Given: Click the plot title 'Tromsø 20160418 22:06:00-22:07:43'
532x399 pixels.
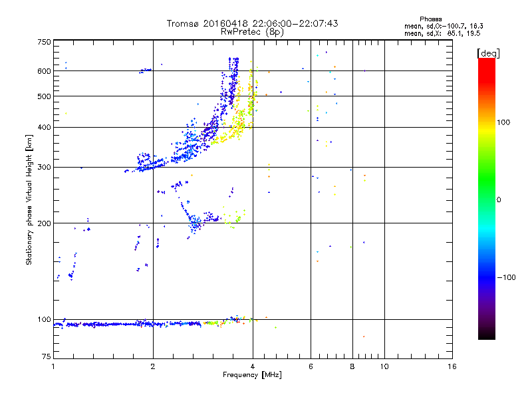Looking at the screenshot, I should click(252, 23).
